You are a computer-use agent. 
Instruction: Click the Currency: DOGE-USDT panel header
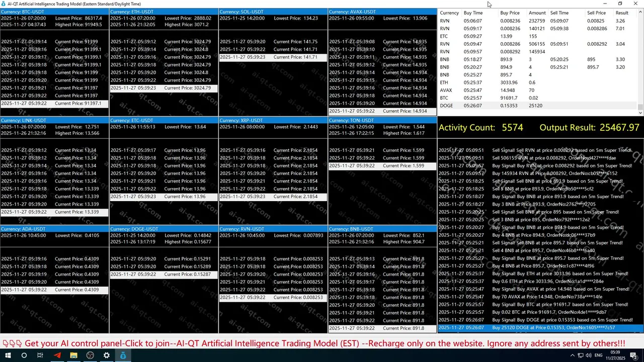point(164,229)
